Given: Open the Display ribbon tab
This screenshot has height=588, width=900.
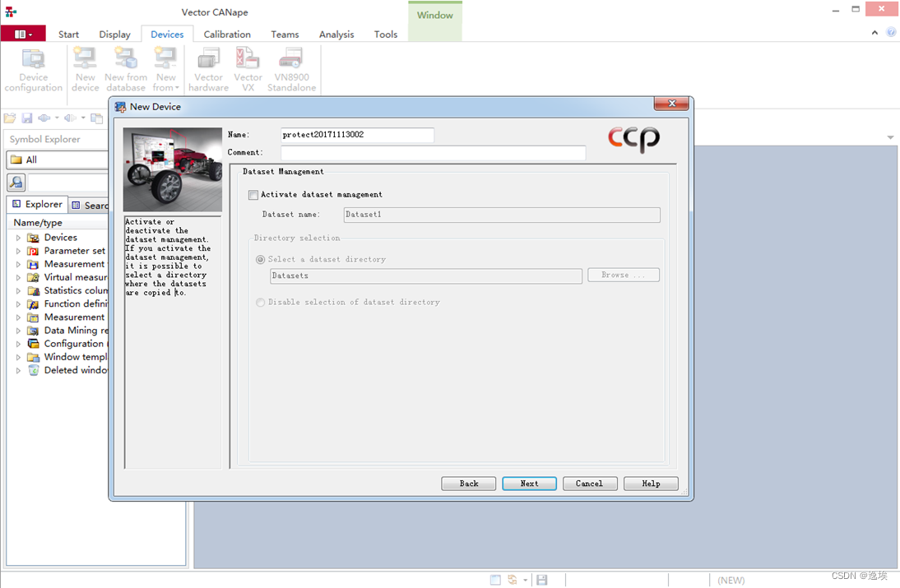Looking at the screenshot, I should point(115,35).
